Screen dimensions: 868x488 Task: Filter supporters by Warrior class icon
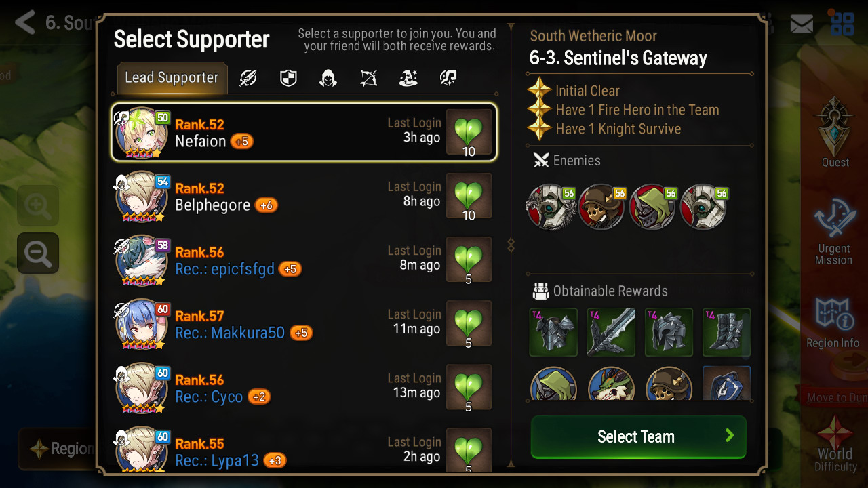pyautogui.click(x=248, y=79)
